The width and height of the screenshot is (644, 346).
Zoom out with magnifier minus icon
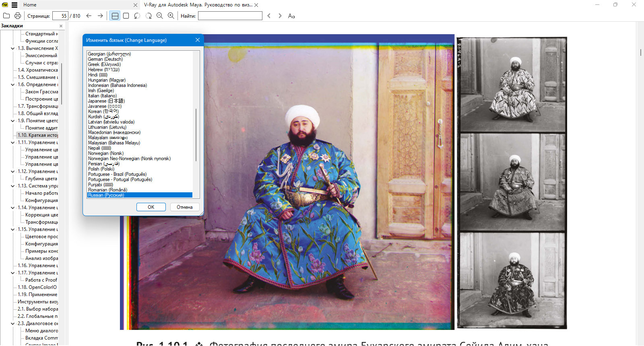(x=160, y=16)
